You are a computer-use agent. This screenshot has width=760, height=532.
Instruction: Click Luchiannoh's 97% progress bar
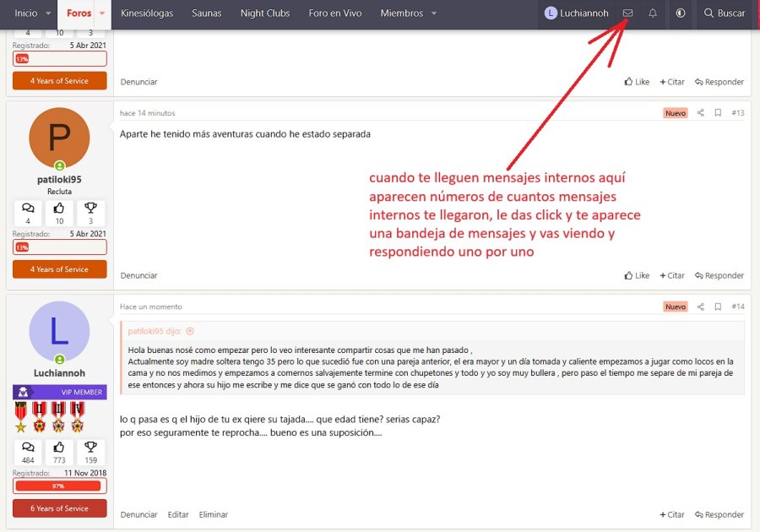click(x=59, y=486)
